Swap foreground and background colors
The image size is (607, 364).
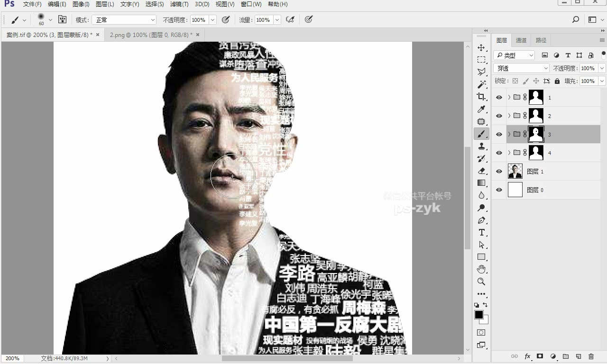(x=485, y=305)
